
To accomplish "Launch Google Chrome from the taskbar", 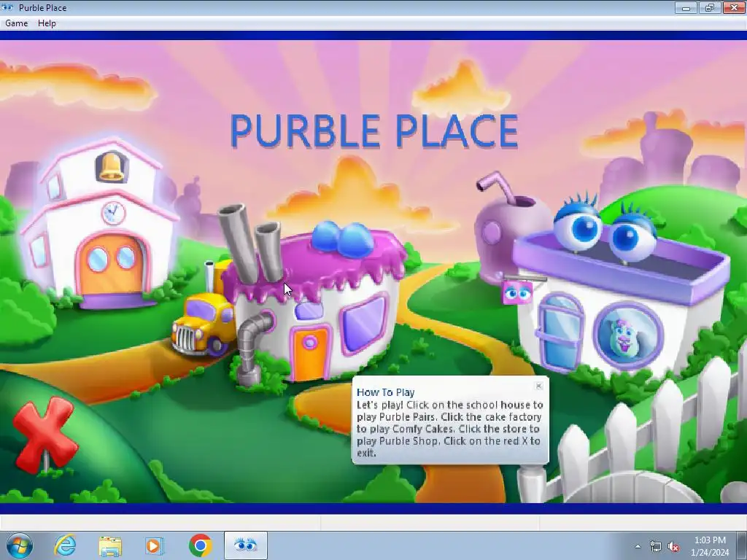I will 201,545.
